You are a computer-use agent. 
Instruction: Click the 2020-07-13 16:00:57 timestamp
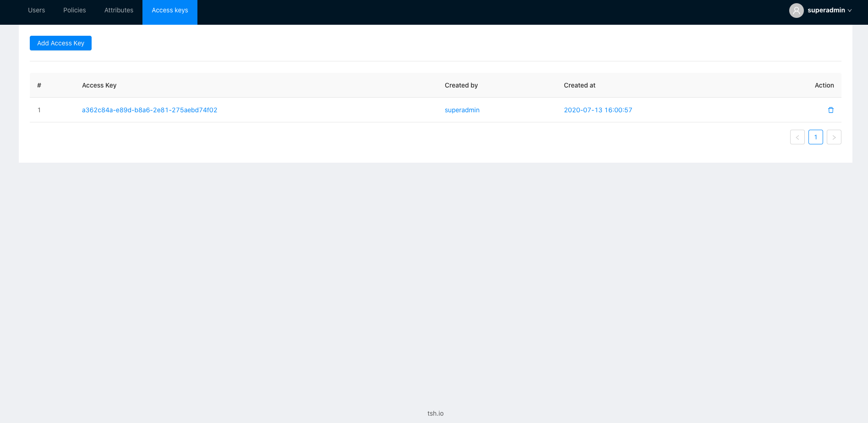[598, 110]
